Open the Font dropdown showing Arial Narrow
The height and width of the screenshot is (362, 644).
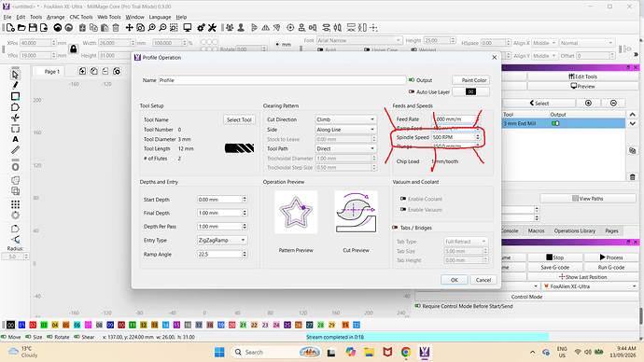click(358, 40)
